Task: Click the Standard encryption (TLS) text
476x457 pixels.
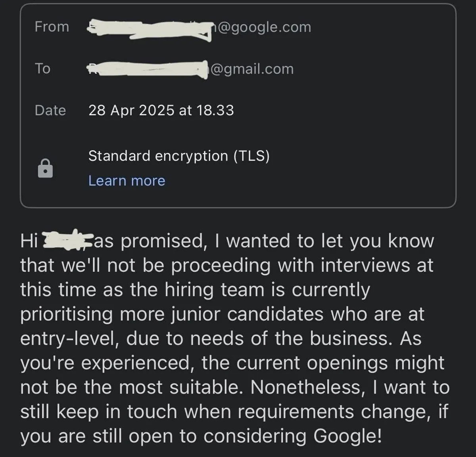Action: click(179, 156)
